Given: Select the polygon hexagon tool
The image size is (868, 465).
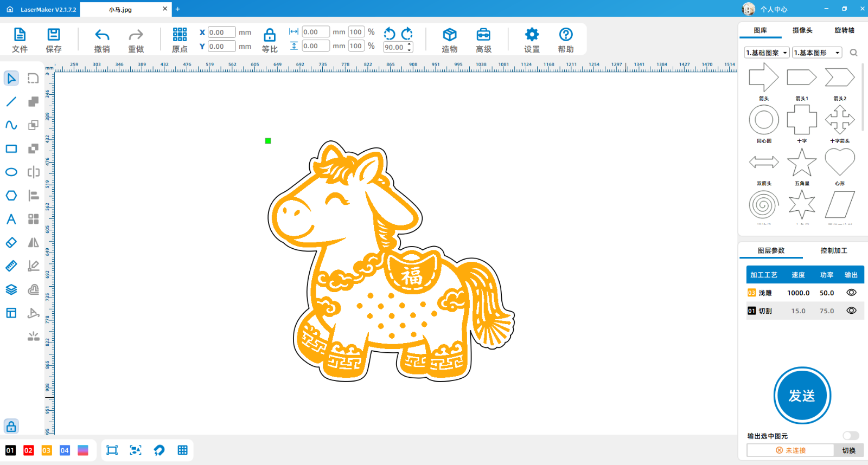Looking at the screenshot, I should 11,196.
